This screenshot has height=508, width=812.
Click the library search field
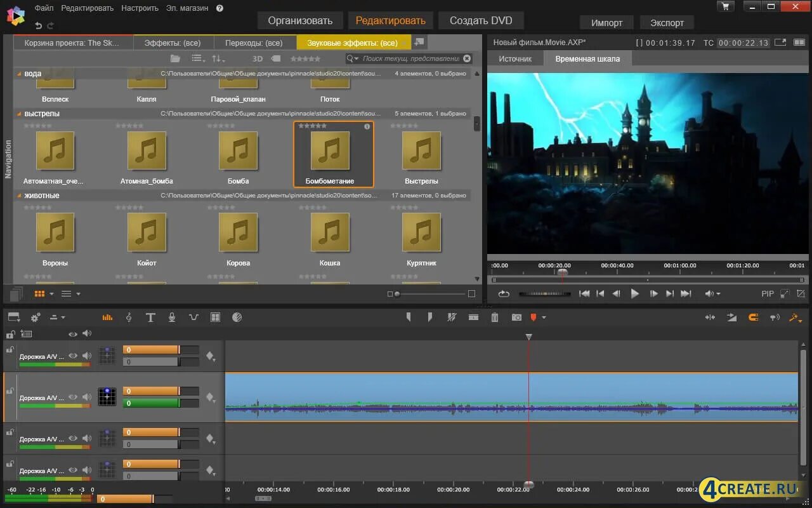point(410,58)
